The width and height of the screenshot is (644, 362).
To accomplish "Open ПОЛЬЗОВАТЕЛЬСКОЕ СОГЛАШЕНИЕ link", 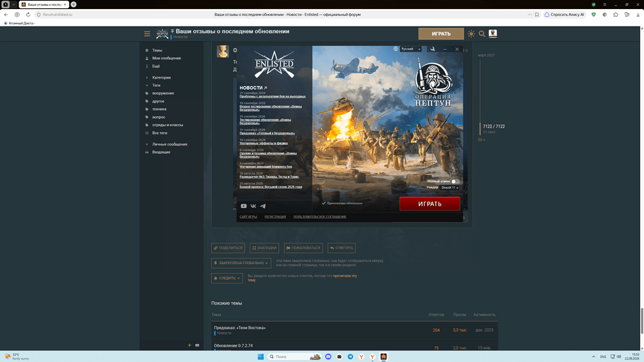I will [319, 216].
